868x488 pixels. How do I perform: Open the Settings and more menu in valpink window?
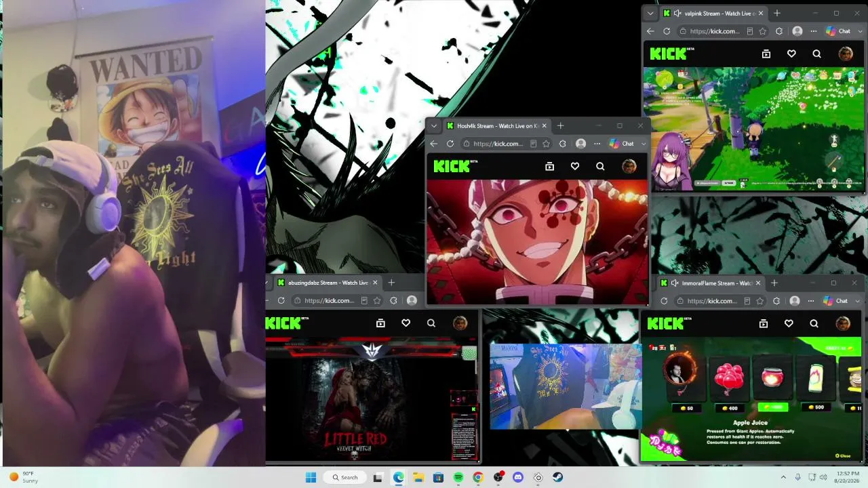814,31
